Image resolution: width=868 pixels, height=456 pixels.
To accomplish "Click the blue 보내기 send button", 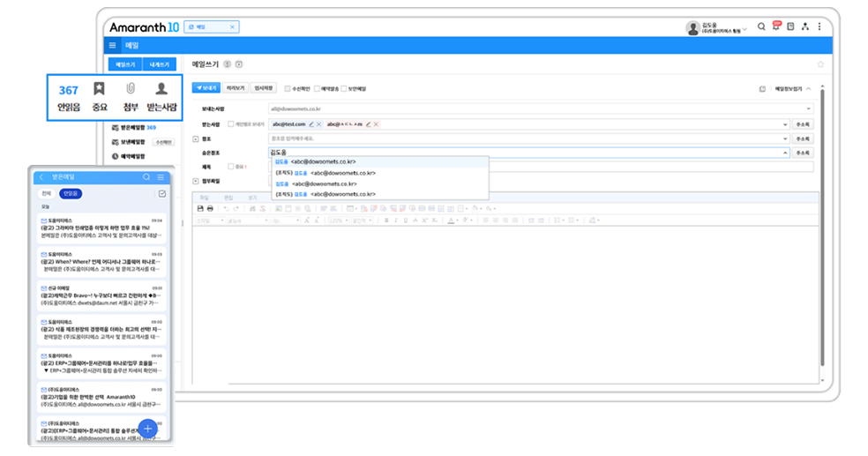I will coord(206,88).
